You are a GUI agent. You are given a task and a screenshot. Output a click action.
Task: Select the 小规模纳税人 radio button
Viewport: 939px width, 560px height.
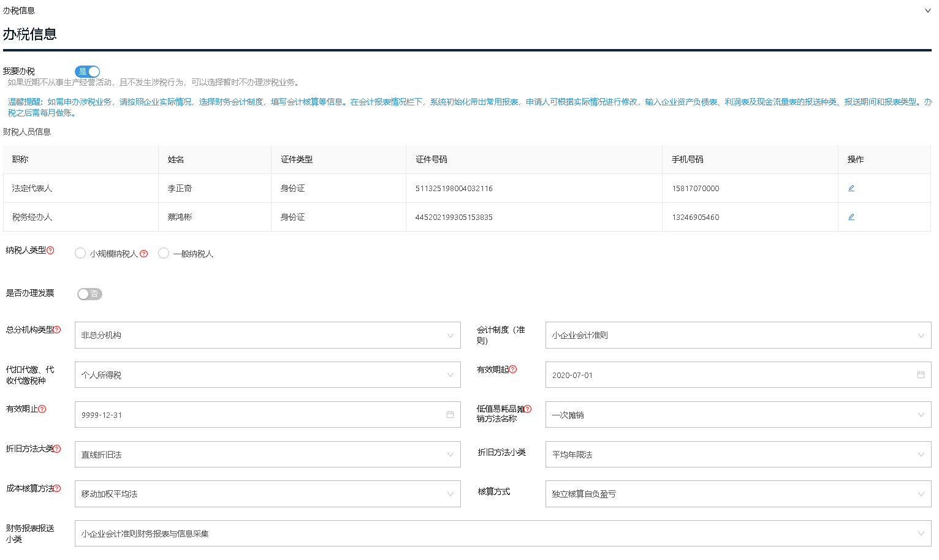(80, 253)
